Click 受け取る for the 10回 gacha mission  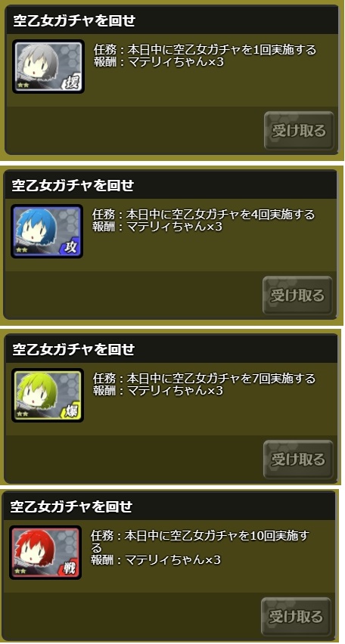click(x=296, y=617)
